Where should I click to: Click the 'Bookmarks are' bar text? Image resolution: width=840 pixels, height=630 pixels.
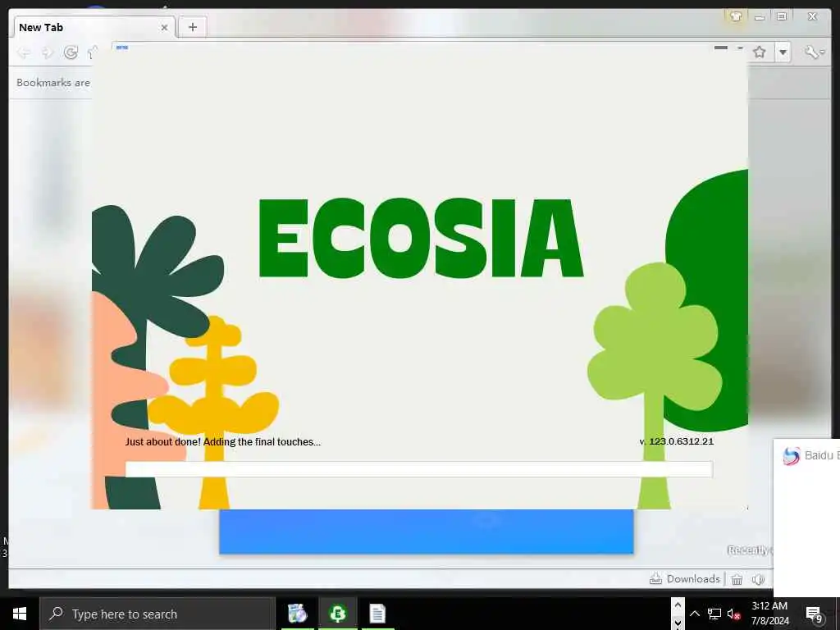coord(53,83)
